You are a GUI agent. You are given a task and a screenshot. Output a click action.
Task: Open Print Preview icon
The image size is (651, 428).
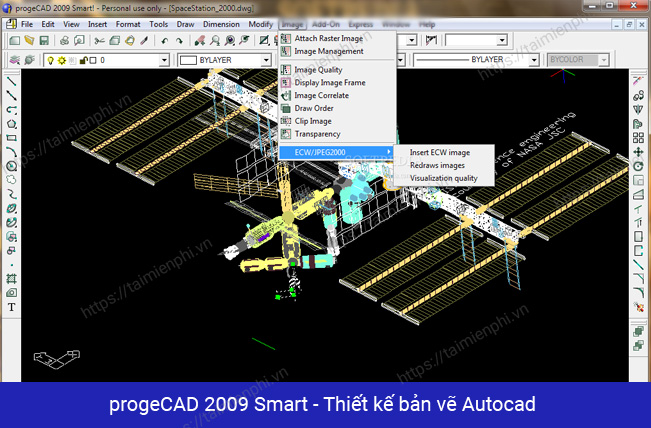coord(79,40)
